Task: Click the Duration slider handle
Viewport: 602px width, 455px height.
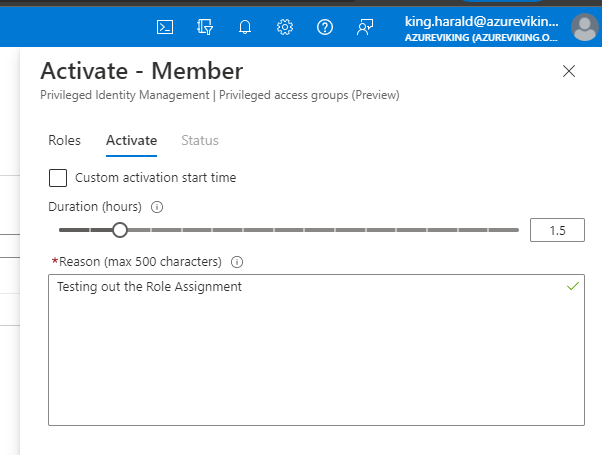Action: [120, 230]
